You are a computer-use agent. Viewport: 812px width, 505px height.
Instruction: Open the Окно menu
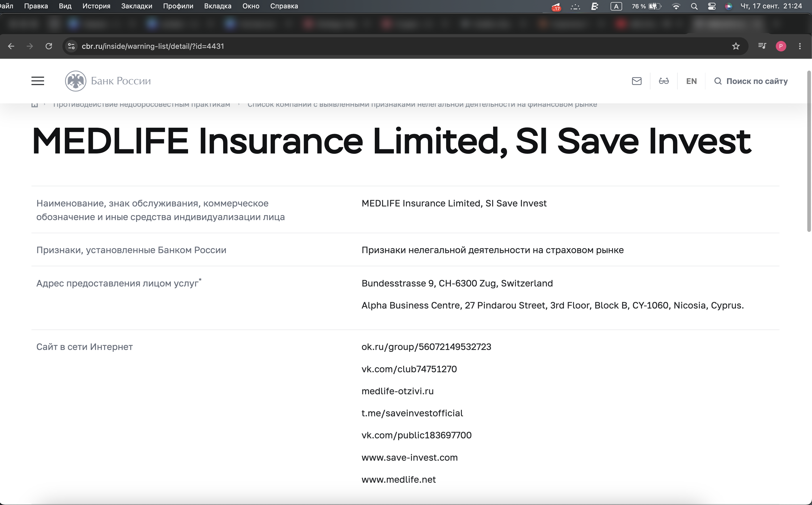click(251, 6)
